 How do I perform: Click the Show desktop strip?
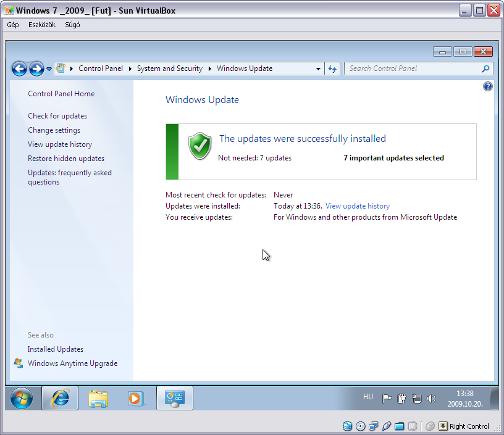click(494, 398)
